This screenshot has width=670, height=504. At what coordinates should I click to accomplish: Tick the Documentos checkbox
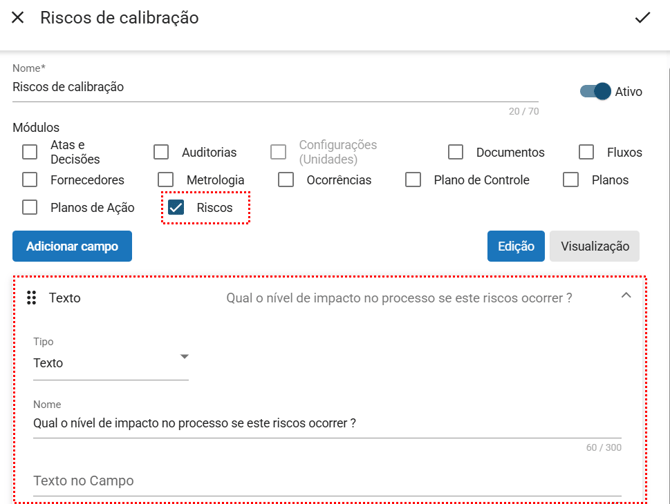pyautogui.click(x=456, y=152)
